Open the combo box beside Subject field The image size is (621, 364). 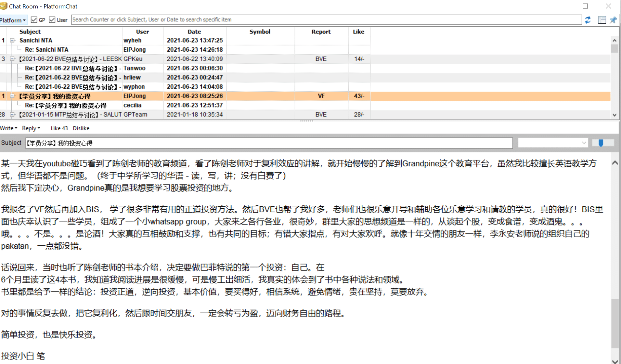[553, 143]
